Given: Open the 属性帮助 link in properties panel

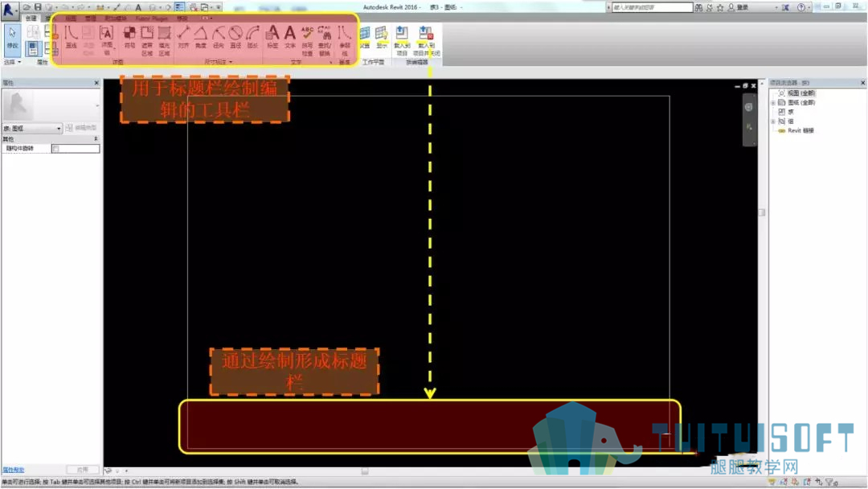Looking at the screenshot, I should pyautogui.click(x=13, y=470).
